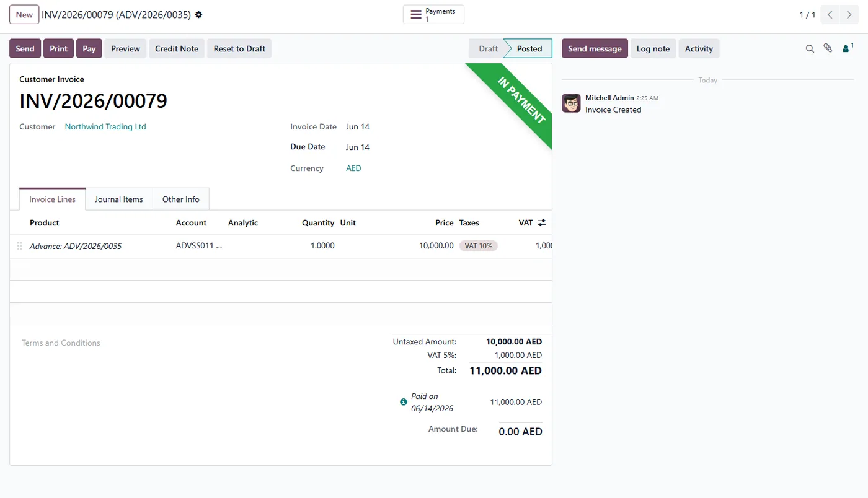868x498 pixels.
Task: Open Mitchell Admin avatar in chatter
Action: pos(571,103)
